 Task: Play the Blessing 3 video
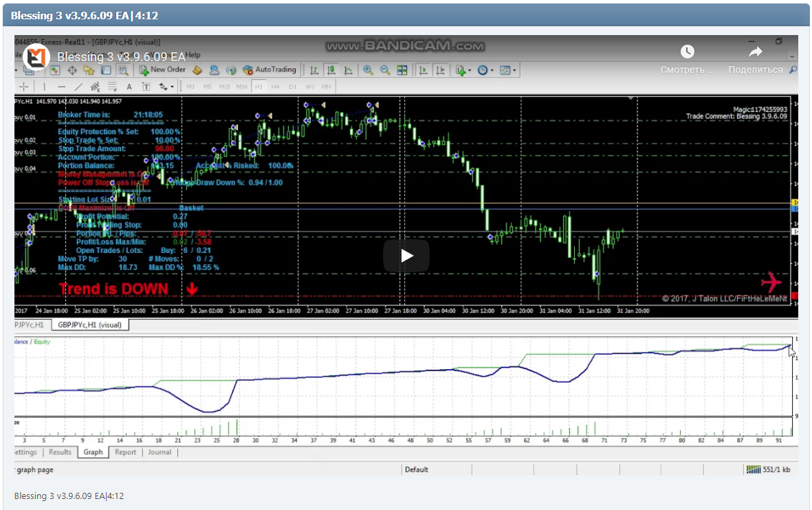tap(406, 256)
